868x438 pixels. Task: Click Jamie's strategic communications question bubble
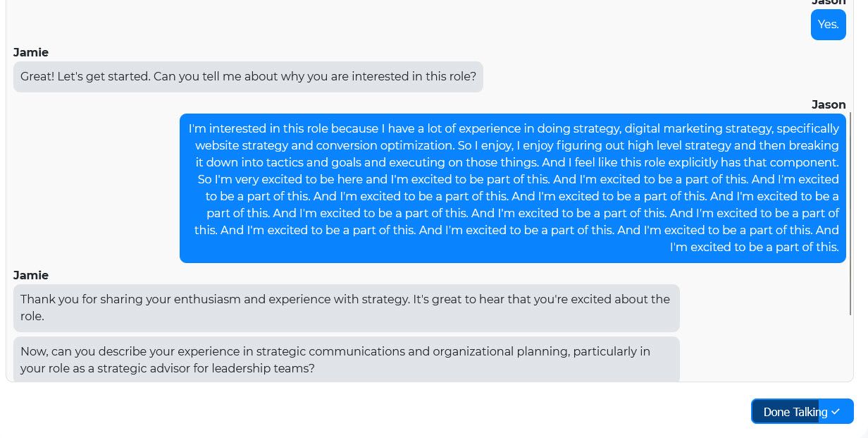tap(347, 360)
